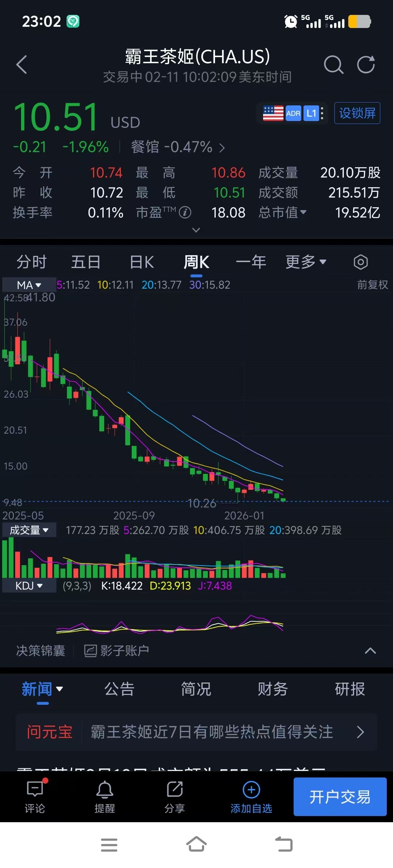Tap the US flag market icon

(273, 113)
